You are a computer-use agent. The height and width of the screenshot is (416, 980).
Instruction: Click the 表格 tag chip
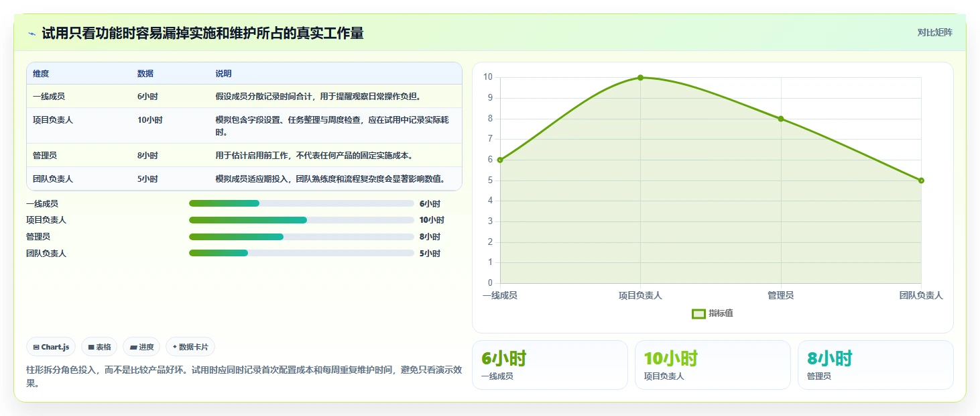point(99,347)
